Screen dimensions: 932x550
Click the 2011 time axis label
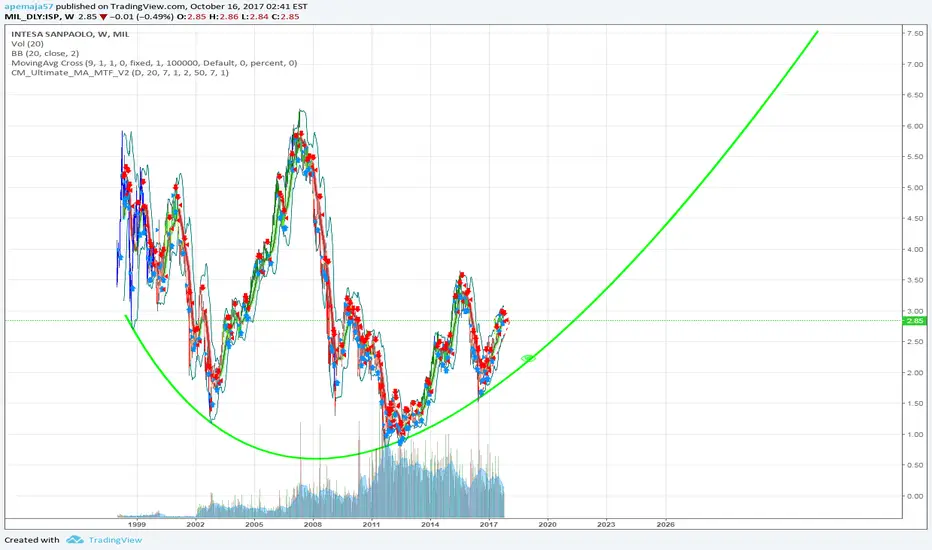[371, 524]
